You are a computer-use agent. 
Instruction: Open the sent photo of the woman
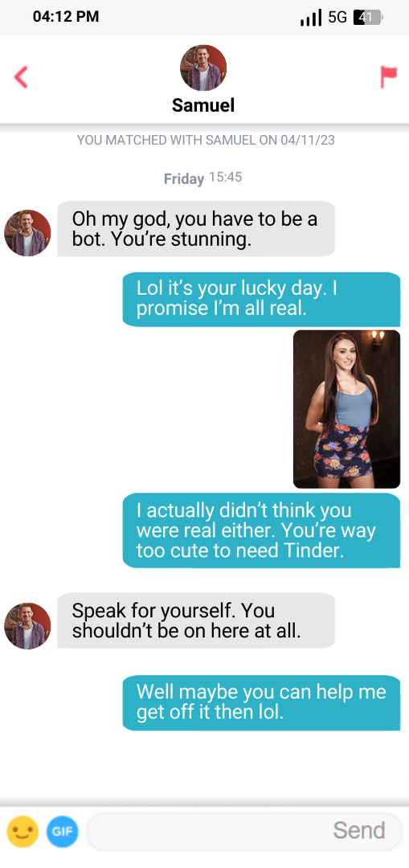pyautogui.click(x=346, y=409)
